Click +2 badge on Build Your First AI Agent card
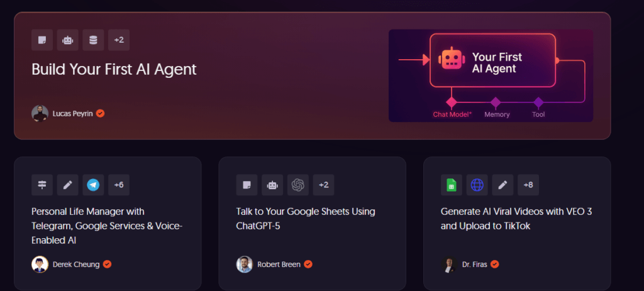The height and width of the screenshot is (291, 644). [x=119, y=40]
